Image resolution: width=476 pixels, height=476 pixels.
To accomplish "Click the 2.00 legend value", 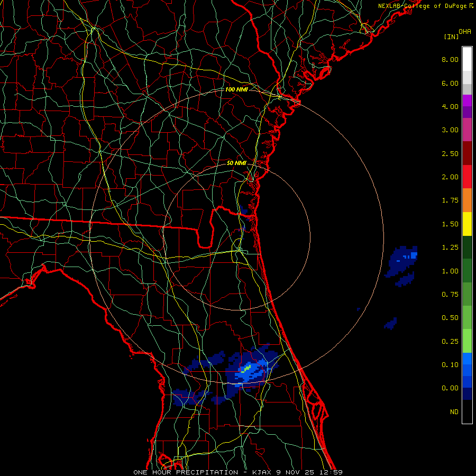I will click(x=450, y=177).
